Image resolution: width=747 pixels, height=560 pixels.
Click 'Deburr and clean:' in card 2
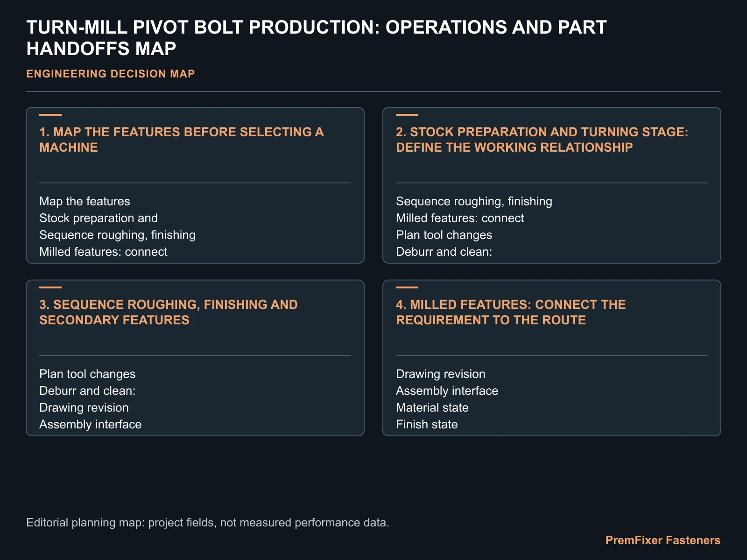444,252
